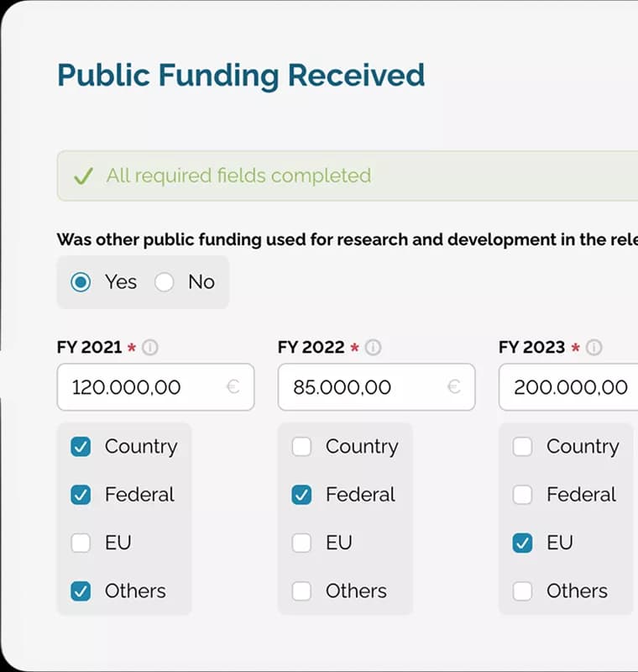
Task: Uncheck Others under FY 2021
Action: [x=81, y=591]
